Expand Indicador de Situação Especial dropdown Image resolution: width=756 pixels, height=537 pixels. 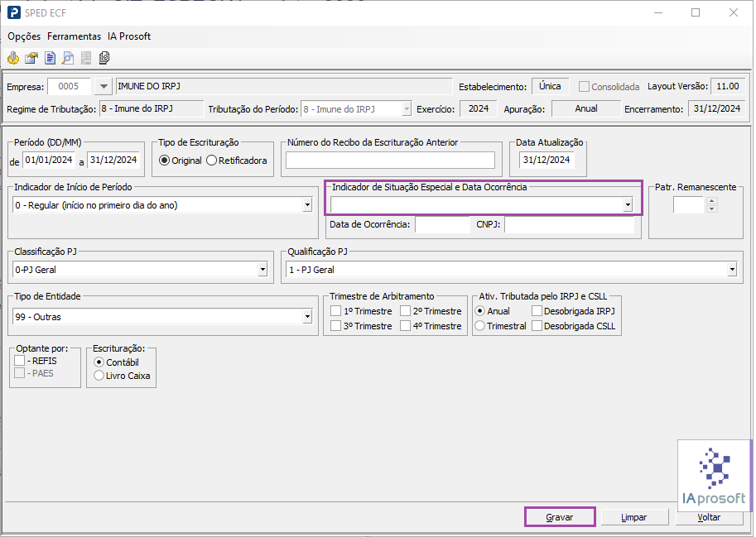(x=628, y=204)
